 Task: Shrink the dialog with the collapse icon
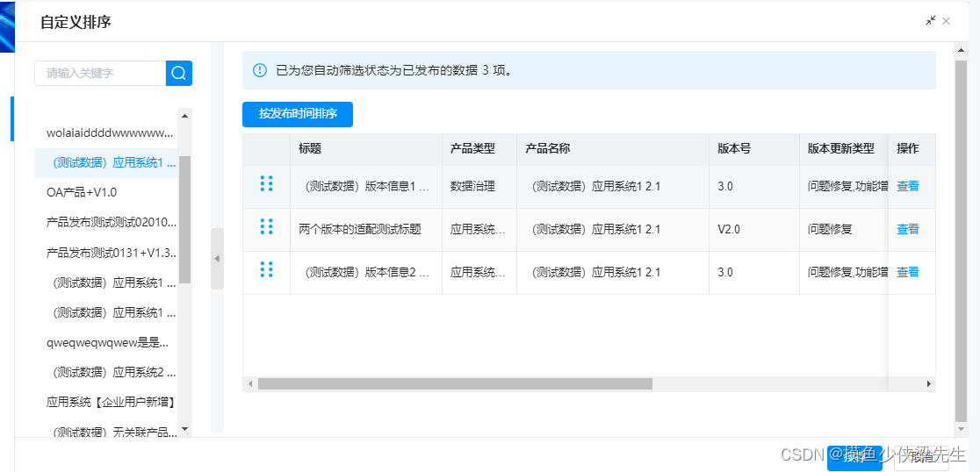point(931,20)
